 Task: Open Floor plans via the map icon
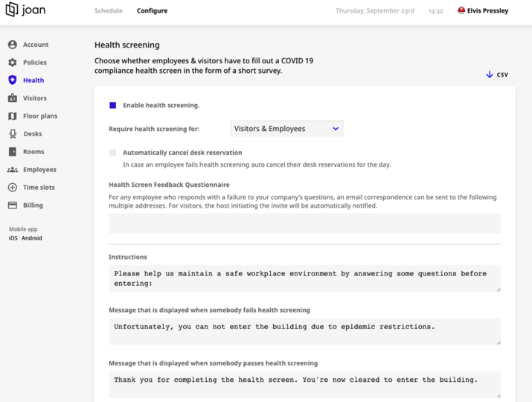pyautogui.click(x=13, y=116)
